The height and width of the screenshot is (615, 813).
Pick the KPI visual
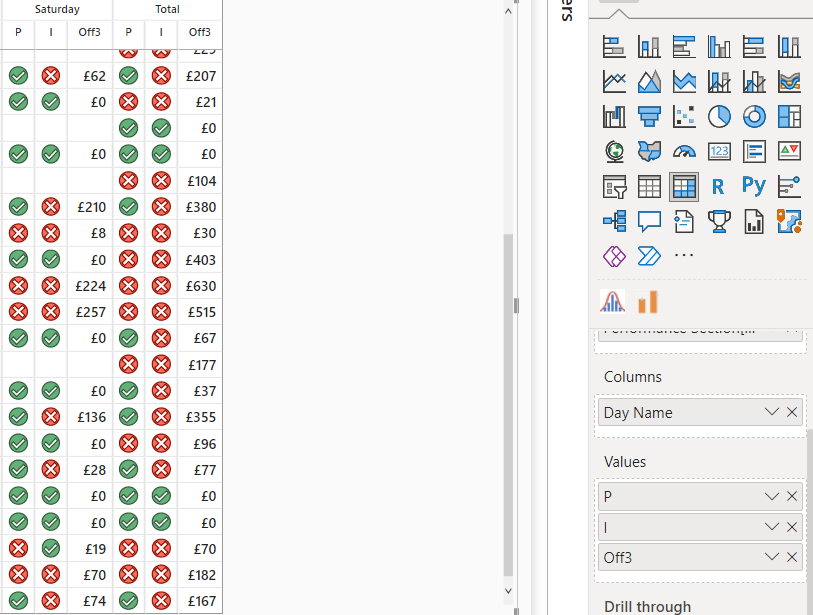click(x=789, y=151)
